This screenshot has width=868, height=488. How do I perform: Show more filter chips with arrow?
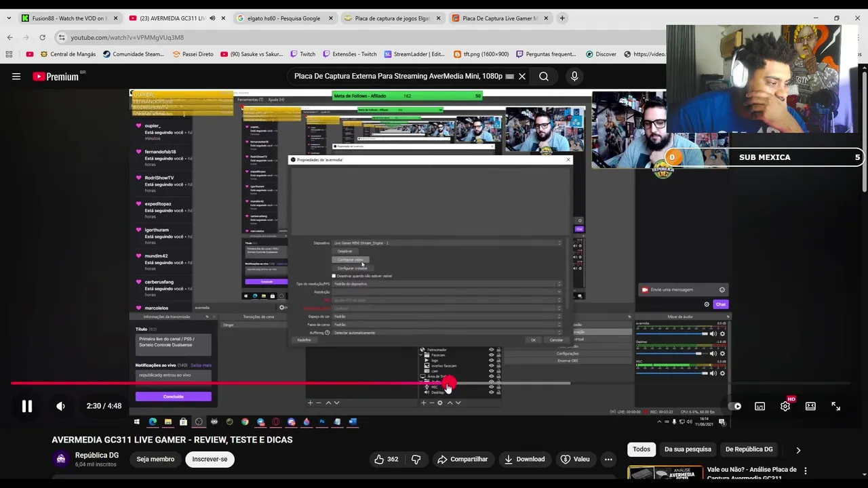[x=798, y=450]
